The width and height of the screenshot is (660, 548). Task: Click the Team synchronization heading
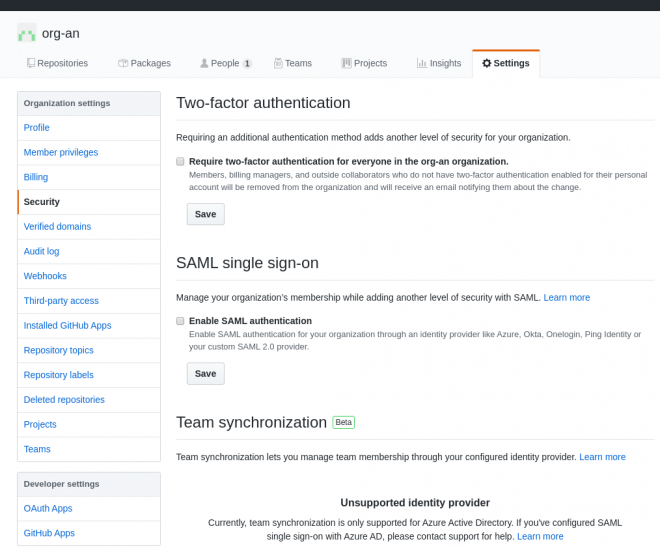coord(251,422)
